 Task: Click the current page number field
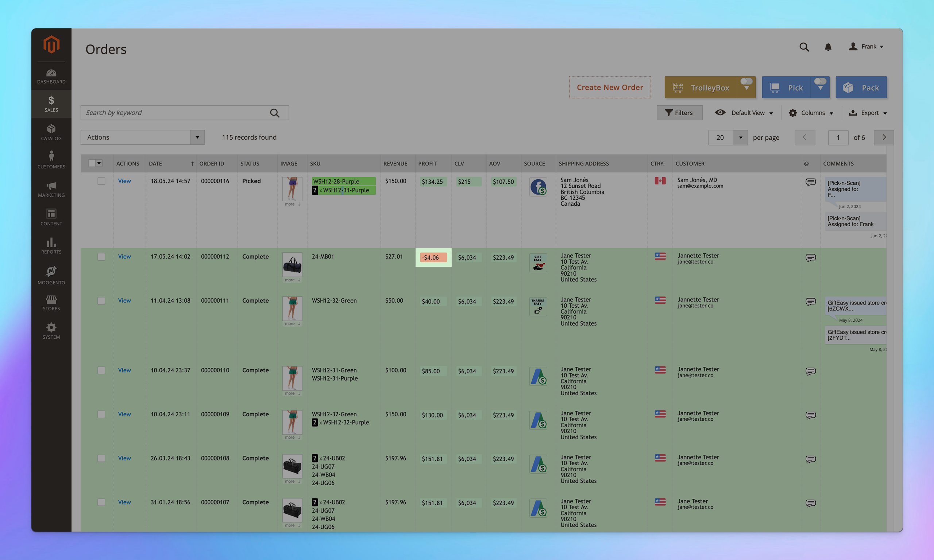tap(838, 138)
